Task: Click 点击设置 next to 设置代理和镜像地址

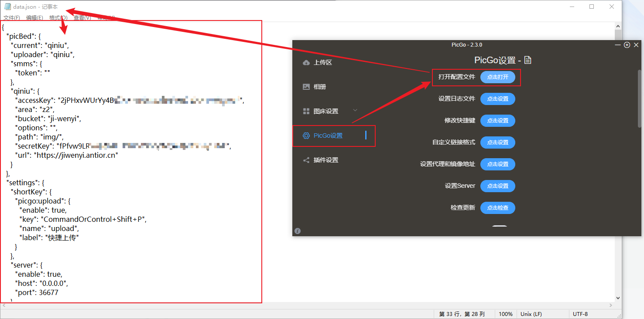Action: tap(498, 164)
